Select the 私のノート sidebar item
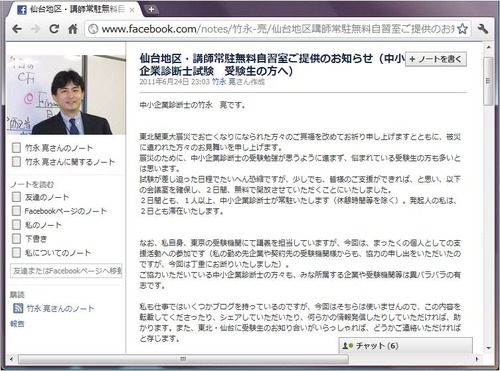 pyautogui.click(x=37, y=225)
